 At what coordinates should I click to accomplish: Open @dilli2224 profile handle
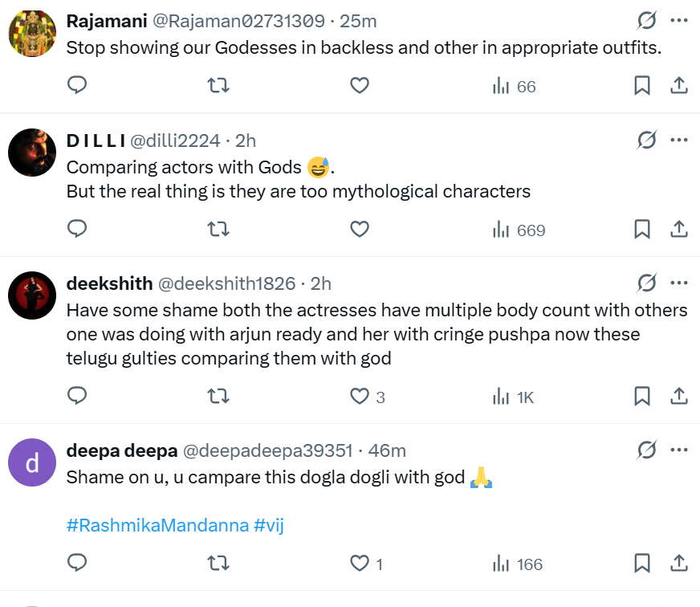click(x=175, y=141)
